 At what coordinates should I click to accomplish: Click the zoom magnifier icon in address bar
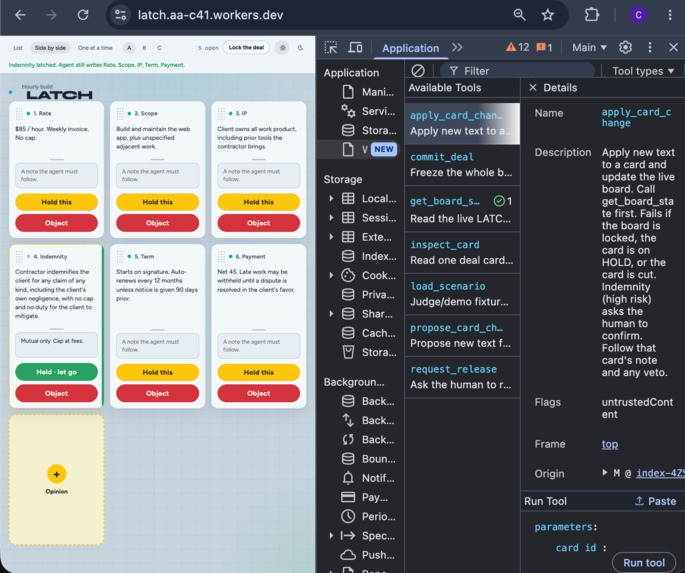pyautogui.click(x=519, y=15)
